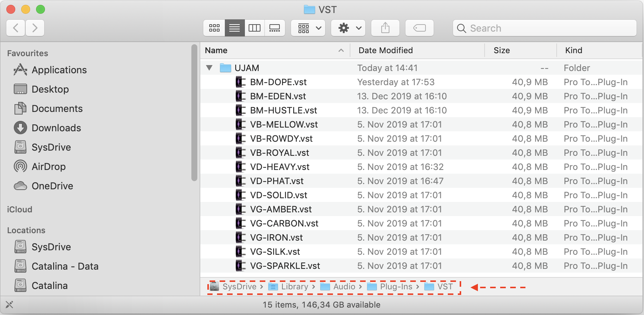Select the BM-HUSTLE.vst file

pyautogui.click(x=421, y=110)
